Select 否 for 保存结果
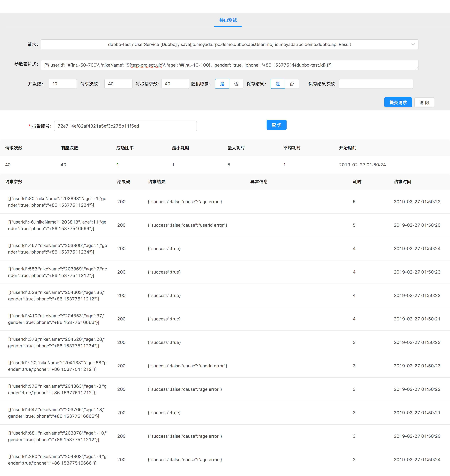The height and width of the screenshot is (476, 450). tap(292, 84)
